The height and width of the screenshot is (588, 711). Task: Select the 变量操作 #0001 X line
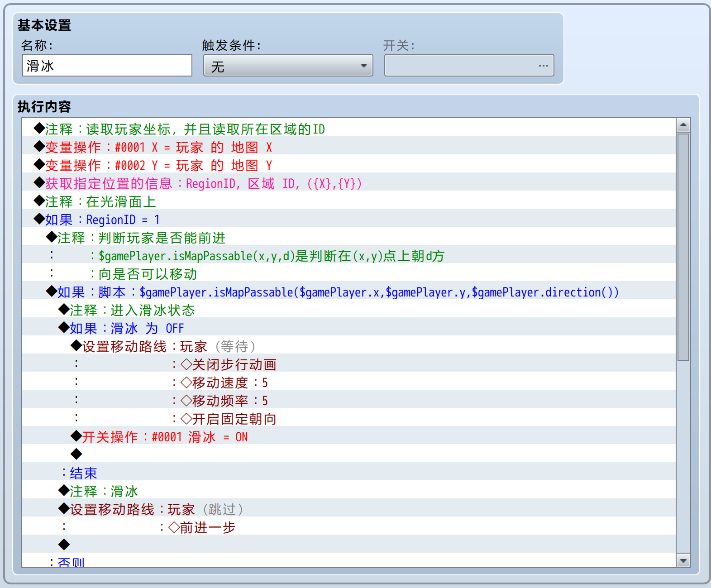[x=348, y=146]
